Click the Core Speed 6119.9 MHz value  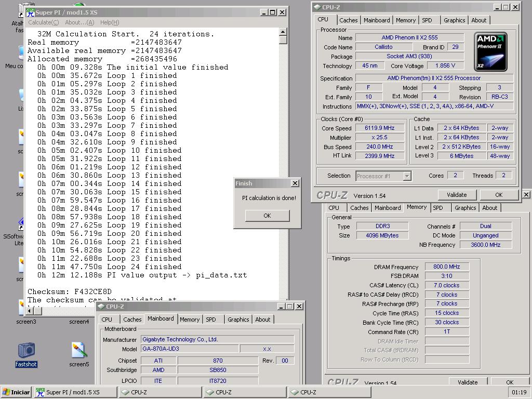[x=380, y=128]
